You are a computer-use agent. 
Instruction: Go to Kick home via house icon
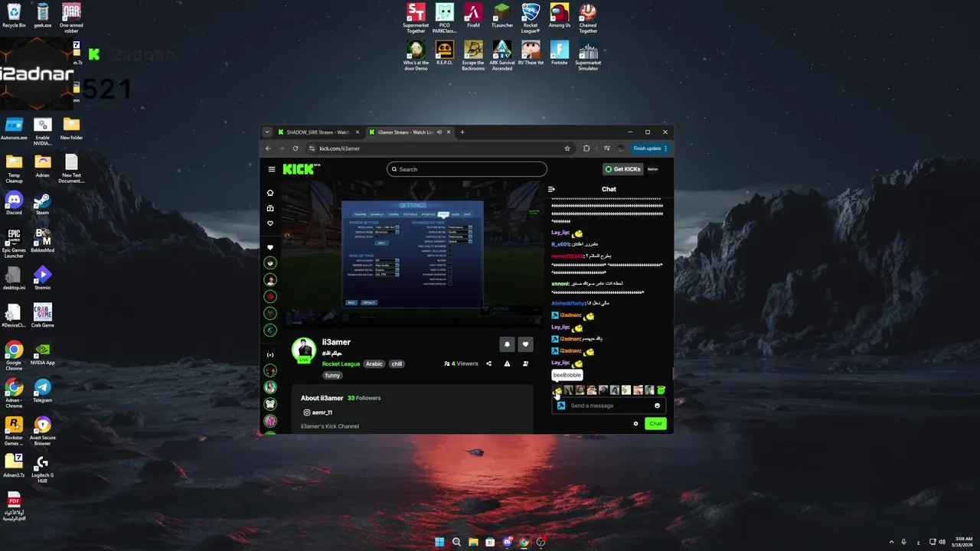[x=269, y=193]
